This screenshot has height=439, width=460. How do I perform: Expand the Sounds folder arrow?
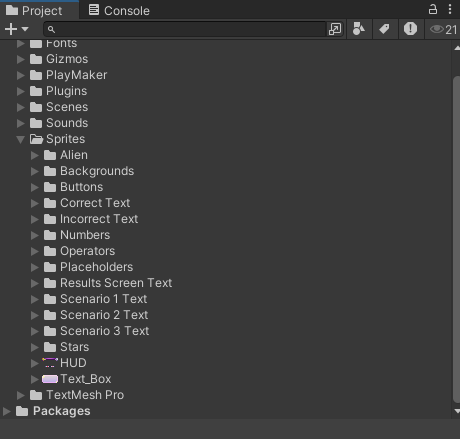point(21,123)
